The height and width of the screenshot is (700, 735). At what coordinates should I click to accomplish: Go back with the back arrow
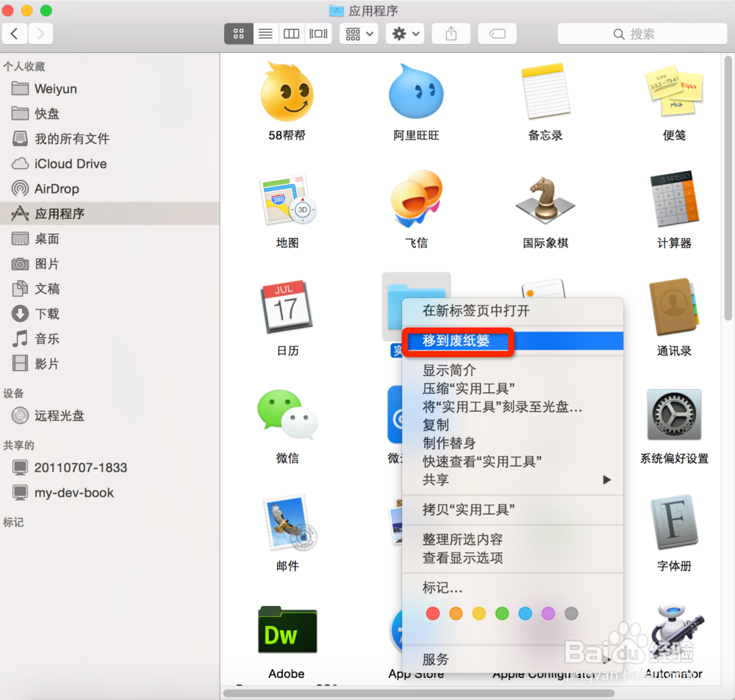click(x=15, y=34)
